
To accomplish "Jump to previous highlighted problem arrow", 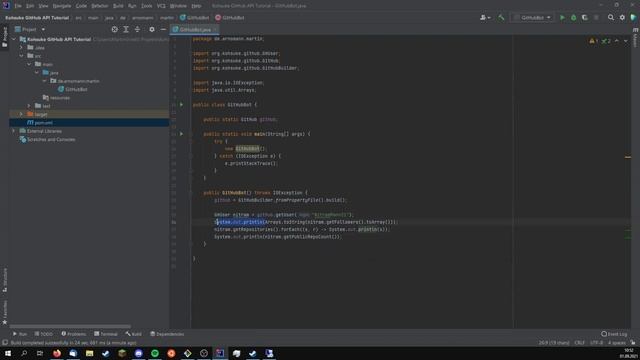I will coord(616,41).
